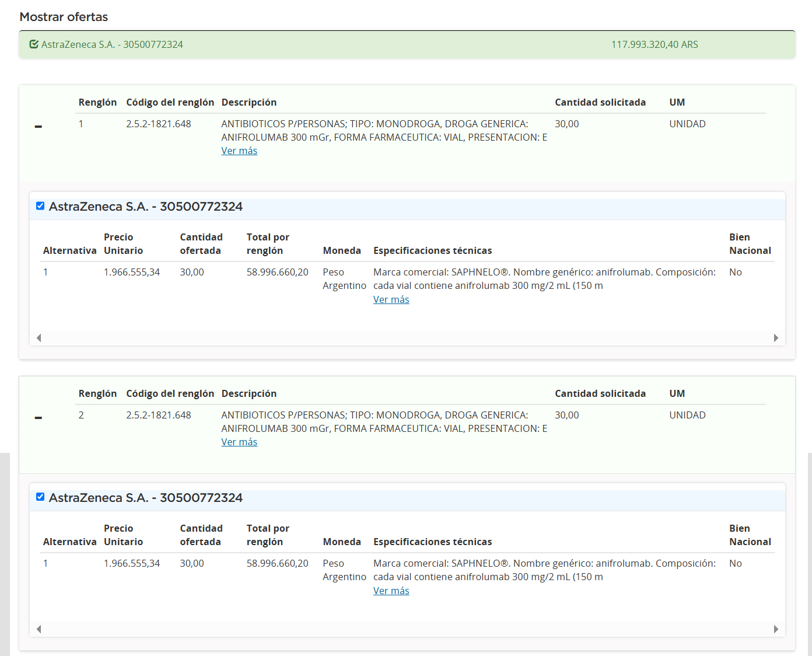
Task: Expand the AstraZeneca S.A. green summary bar
Action: pos(407,44)
